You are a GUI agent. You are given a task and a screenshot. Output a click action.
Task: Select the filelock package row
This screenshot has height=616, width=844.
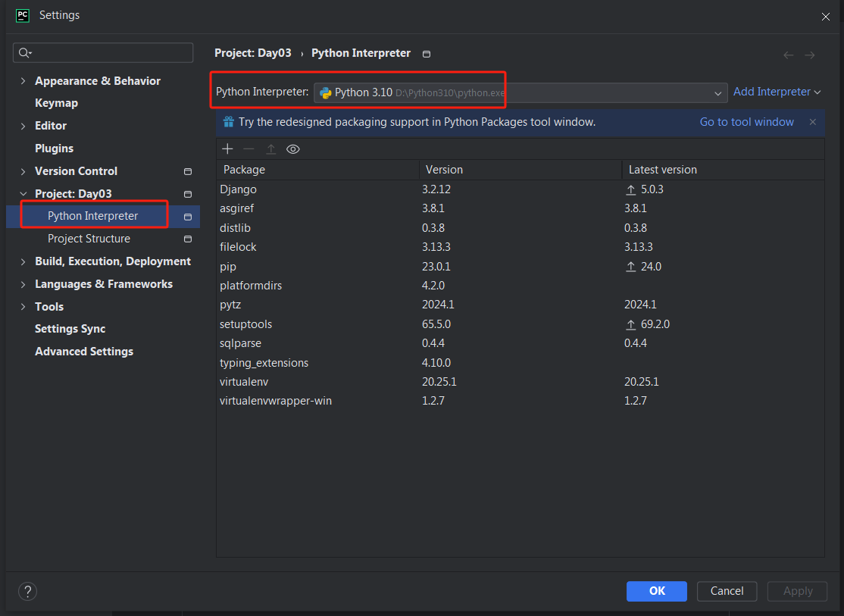click(x=520, y=247)
